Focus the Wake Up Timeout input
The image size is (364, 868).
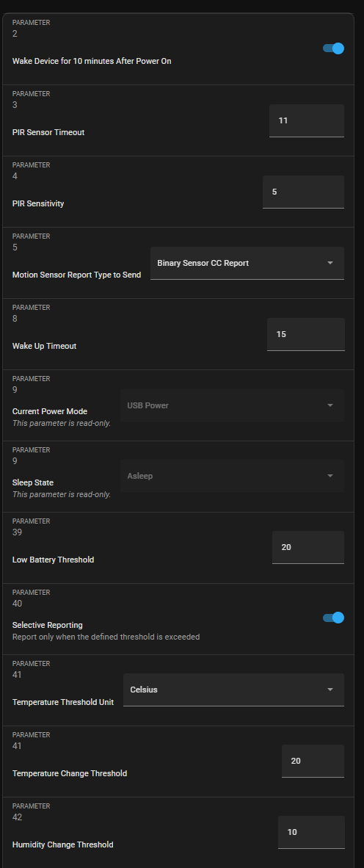coord(306,334)
